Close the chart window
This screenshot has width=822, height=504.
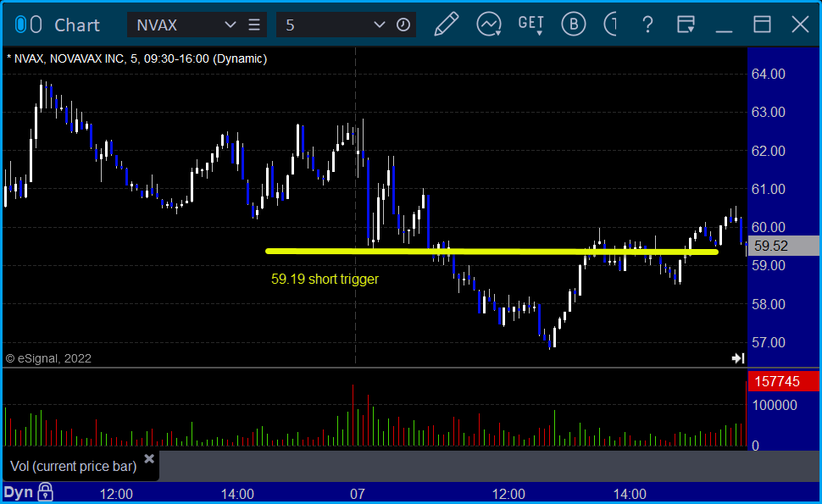pos(801,25)
